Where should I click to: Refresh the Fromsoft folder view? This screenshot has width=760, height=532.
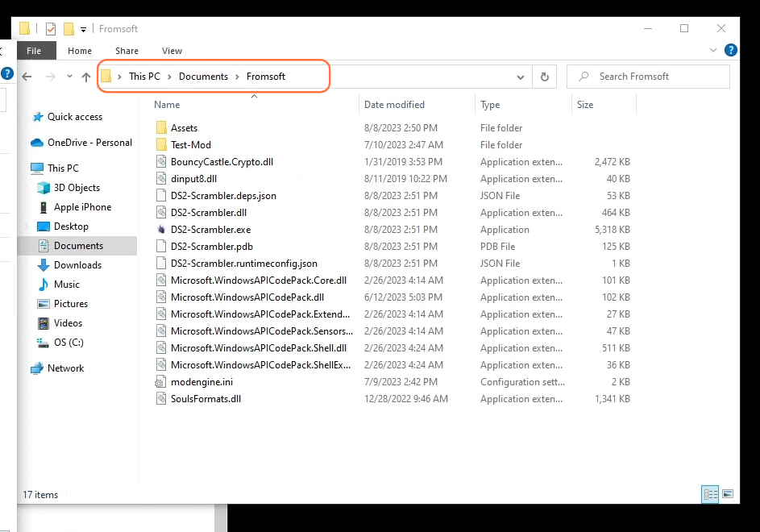pyautogui.click(x=544, y=77)
